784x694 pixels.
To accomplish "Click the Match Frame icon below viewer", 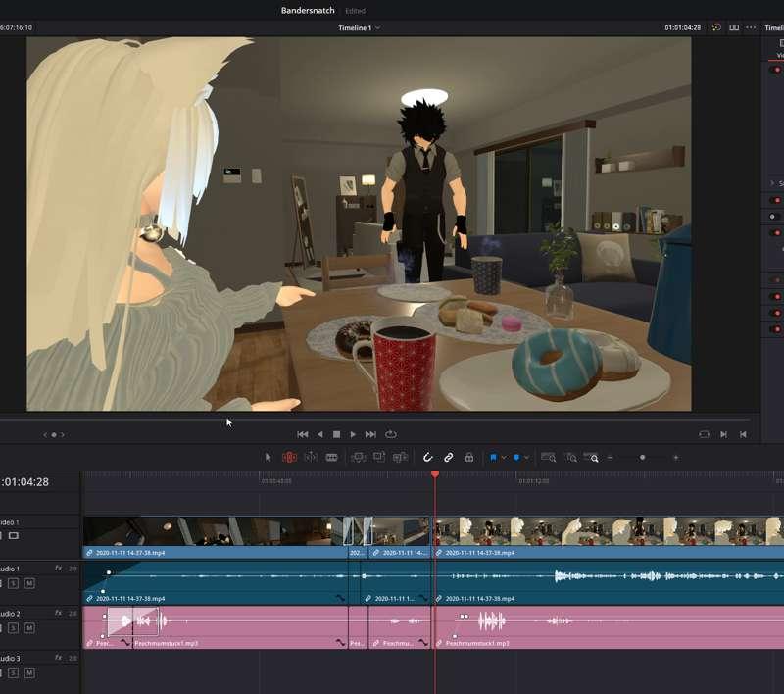I will 704,434.
